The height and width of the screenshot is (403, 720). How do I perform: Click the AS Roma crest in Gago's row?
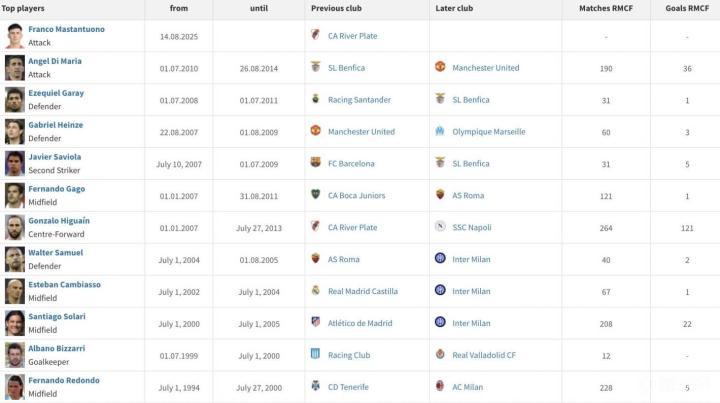[x=440, y=196]
